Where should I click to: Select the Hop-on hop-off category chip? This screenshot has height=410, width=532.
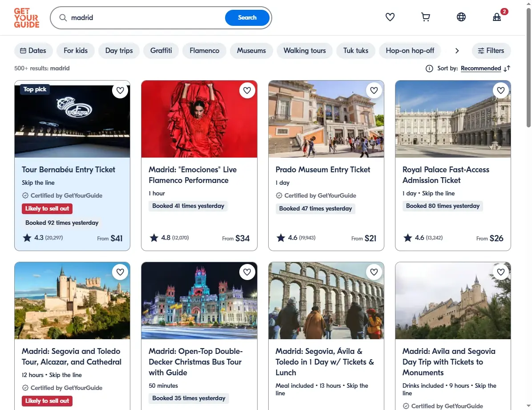click(410, 51)
